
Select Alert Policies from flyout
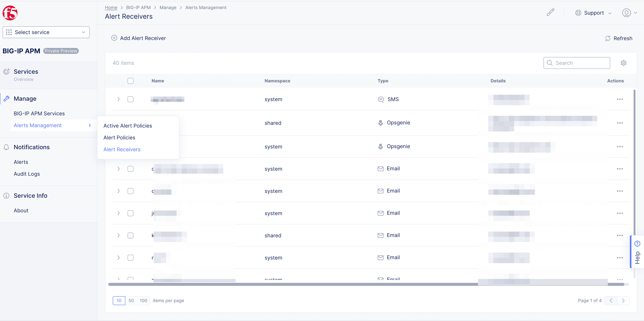click(x=119, y=138)
